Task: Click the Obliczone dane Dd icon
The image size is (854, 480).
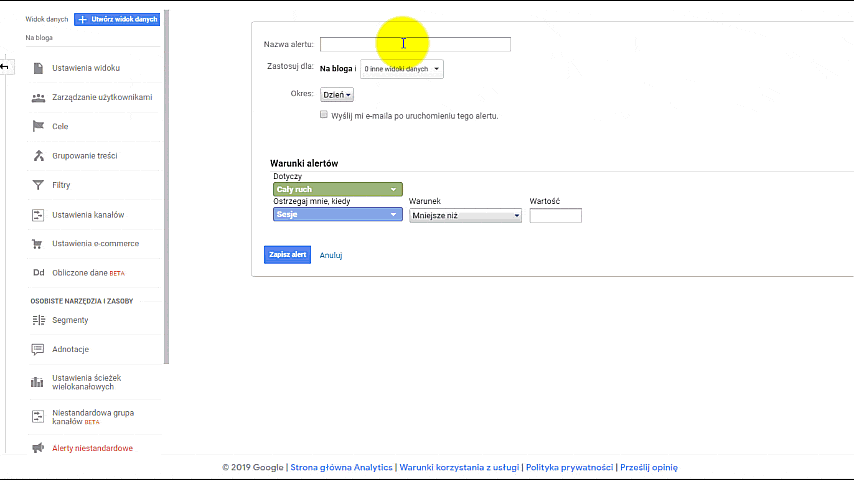Action: pyautogui.click(x=38, y=272)
